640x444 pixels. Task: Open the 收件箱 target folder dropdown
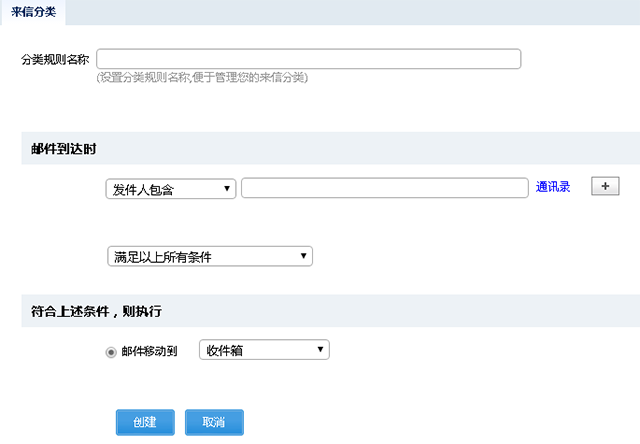tap(264, 349)
